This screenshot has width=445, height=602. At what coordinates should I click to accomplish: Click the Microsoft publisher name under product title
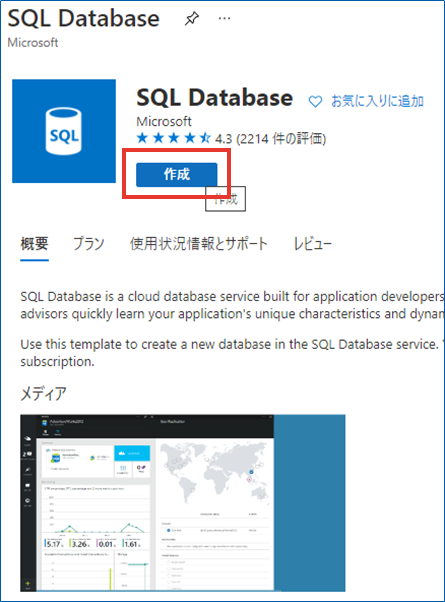click(x=164, y=122)
